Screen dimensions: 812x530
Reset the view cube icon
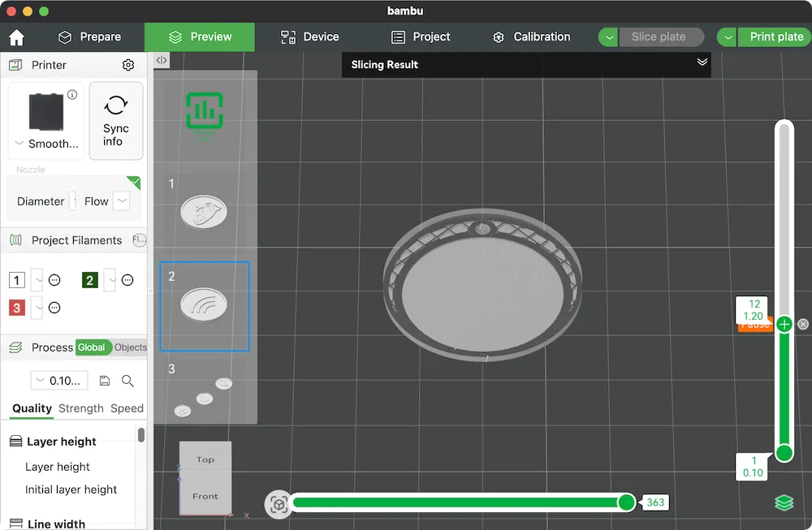(279, 503)
